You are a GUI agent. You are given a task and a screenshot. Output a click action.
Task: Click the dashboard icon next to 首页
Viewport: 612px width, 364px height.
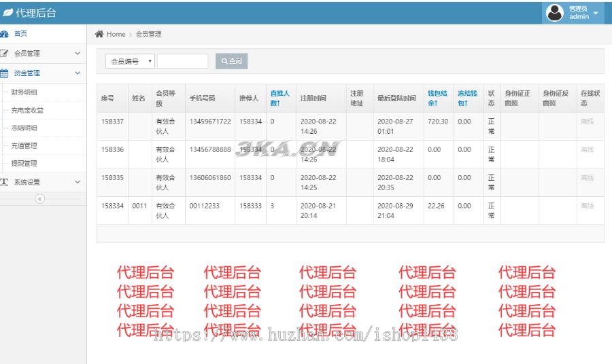(4, 34)
